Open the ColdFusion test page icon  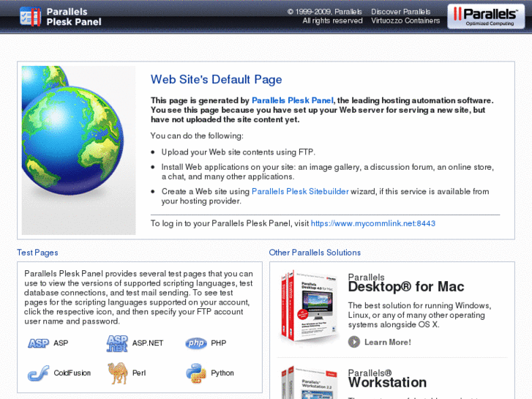38,373
